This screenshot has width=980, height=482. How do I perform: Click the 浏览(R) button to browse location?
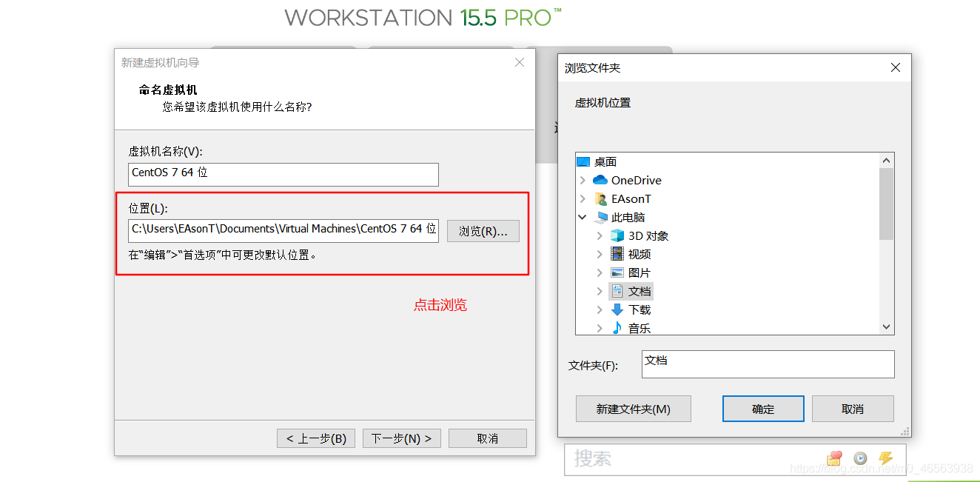tap(483, 230)
